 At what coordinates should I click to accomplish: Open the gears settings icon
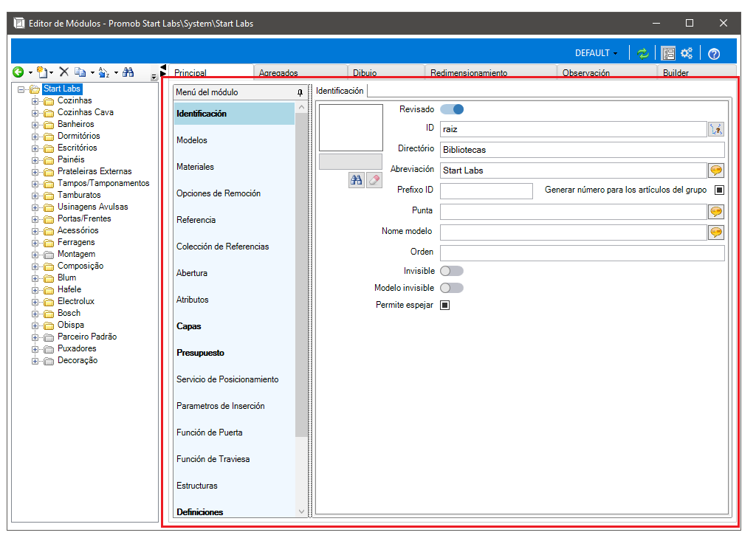click(686, 53)
